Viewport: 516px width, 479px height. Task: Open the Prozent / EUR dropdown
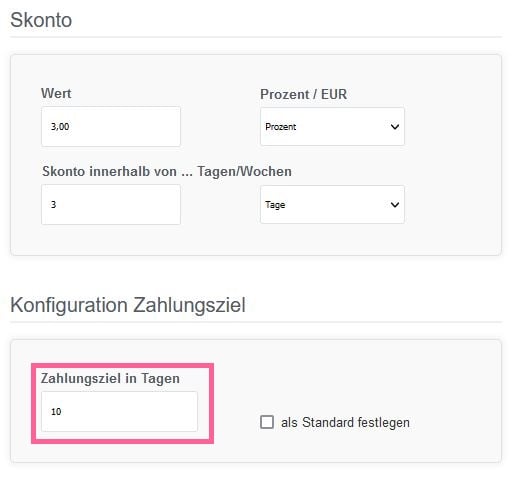pos(332,126)
